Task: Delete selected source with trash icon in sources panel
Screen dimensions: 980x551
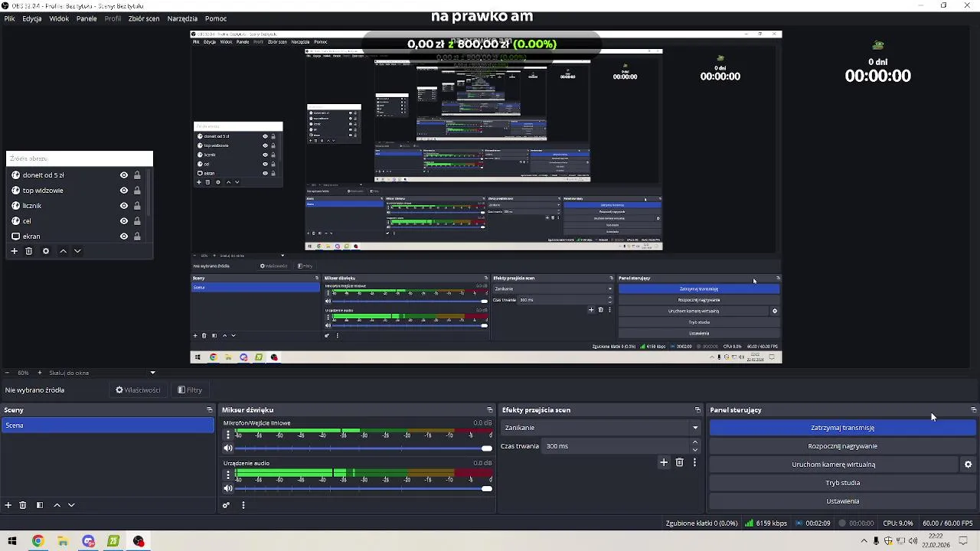Action: tap(29, 251)
